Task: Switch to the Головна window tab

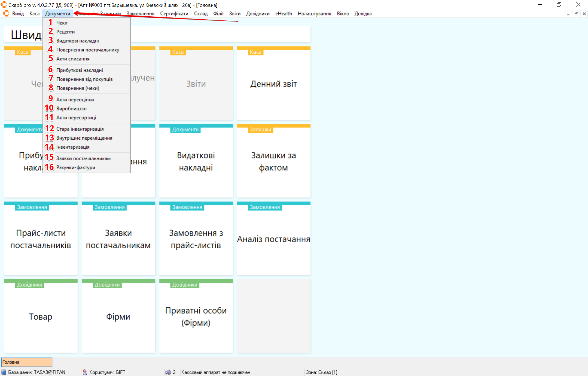Action: click(x=27, y=362)
